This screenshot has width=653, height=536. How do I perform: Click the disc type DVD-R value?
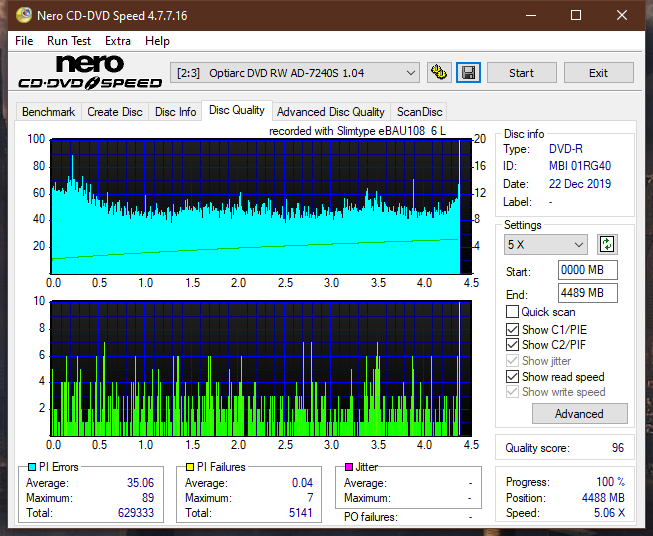pyautogui.click(x=566, y=149)
